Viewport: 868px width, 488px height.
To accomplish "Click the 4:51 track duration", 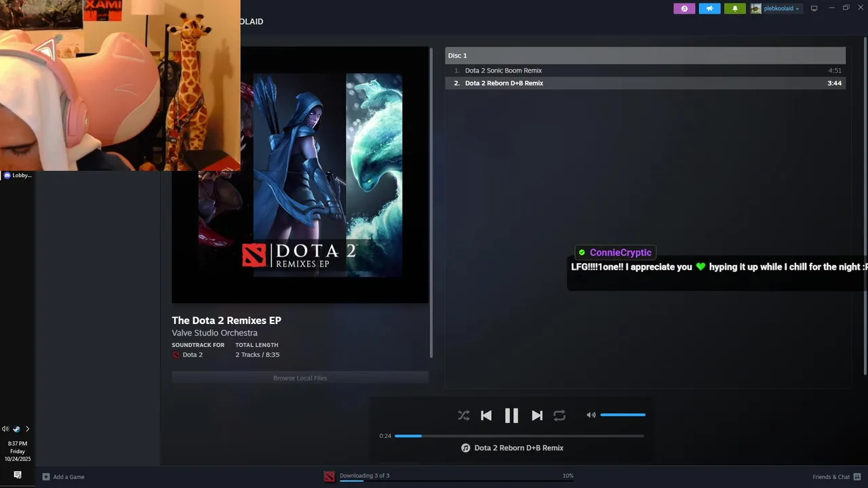I will pyautogui.click(x=834, y=70).
